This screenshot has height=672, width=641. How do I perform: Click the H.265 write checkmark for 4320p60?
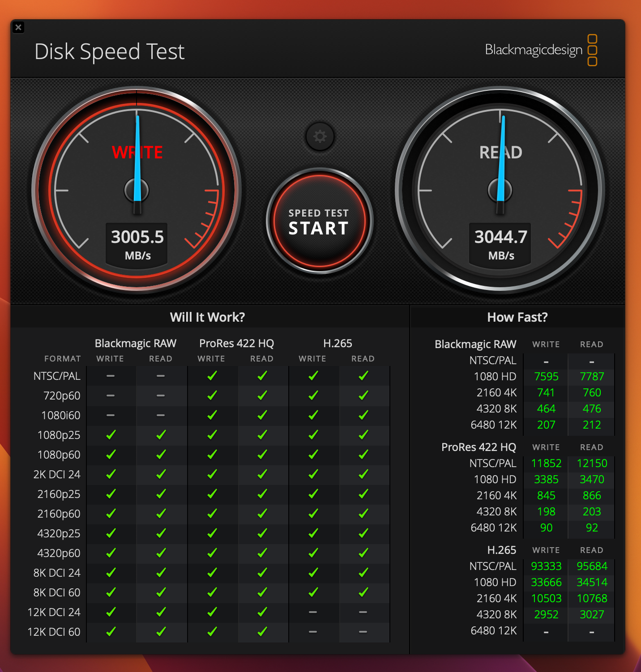tap(313, 553)
